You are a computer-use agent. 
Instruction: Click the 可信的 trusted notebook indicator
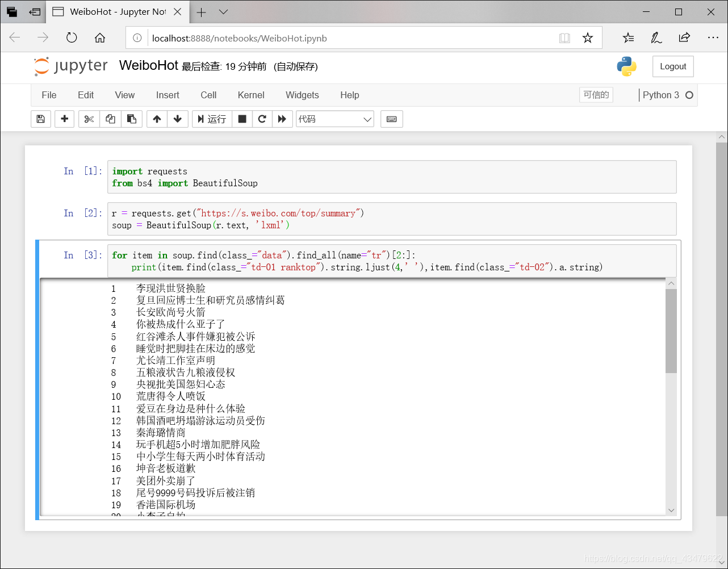596,95
